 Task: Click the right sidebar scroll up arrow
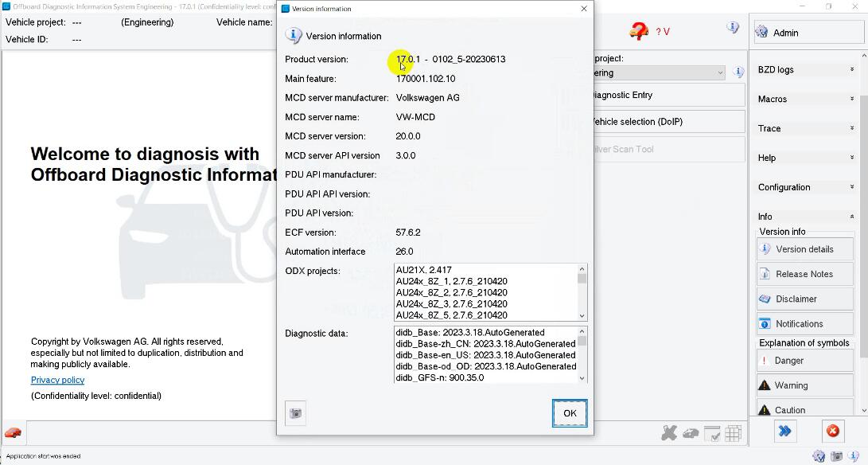(864, 56)
